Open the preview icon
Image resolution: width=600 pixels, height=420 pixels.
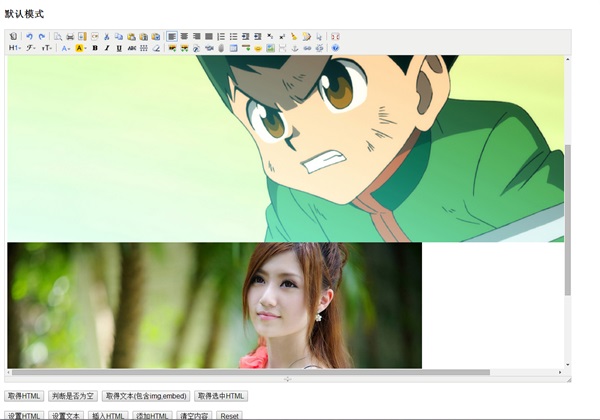click(58, 36)
